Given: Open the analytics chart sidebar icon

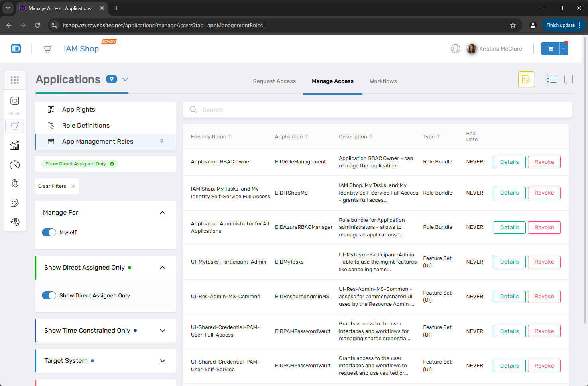Looking at the screenshot, I should 15,145.
